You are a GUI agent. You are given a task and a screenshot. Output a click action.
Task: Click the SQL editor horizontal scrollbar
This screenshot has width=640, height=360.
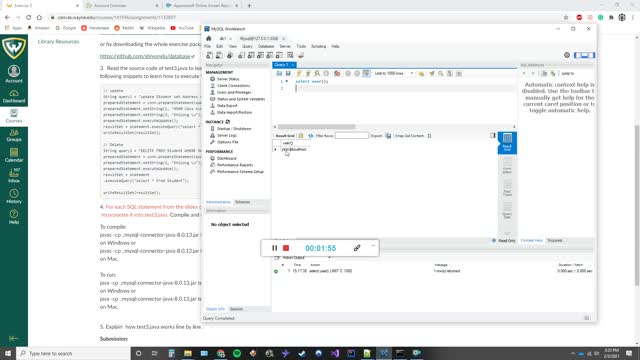[x=316, y=127]
